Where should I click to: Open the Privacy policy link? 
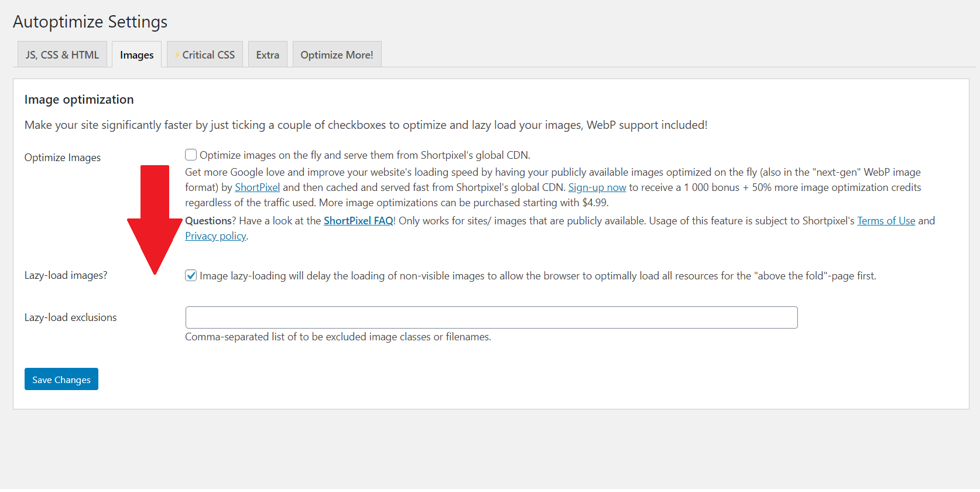[215, 235]
